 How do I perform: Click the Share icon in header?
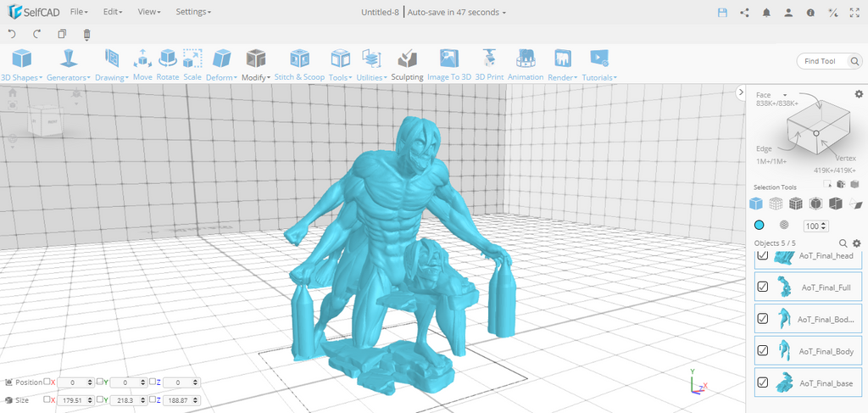pyautogui.click(x=744, y=12)
